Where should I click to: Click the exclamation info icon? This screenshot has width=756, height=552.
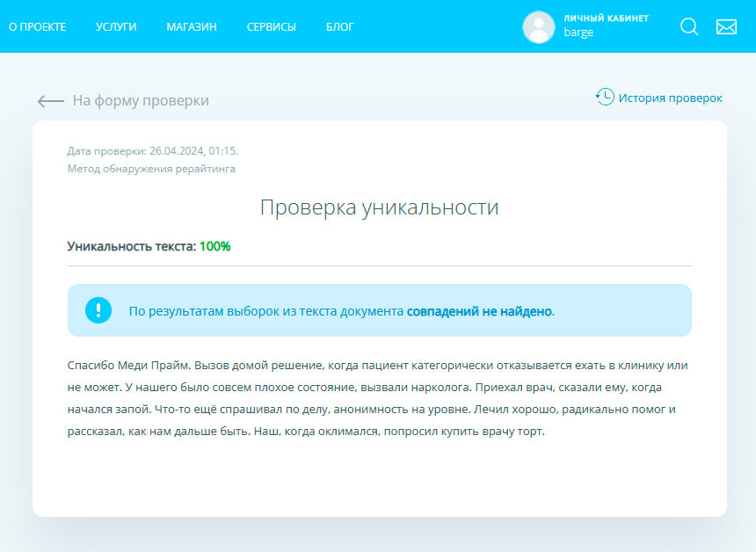click(98, 310)
